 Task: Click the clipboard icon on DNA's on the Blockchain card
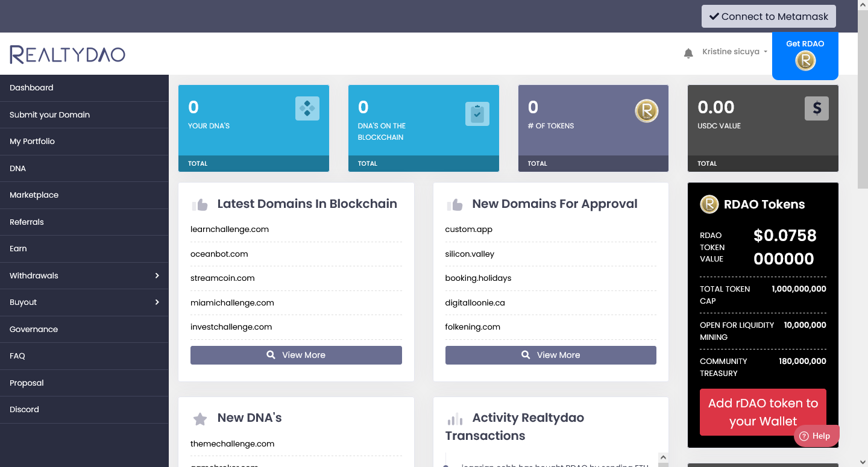pos(477,114)
